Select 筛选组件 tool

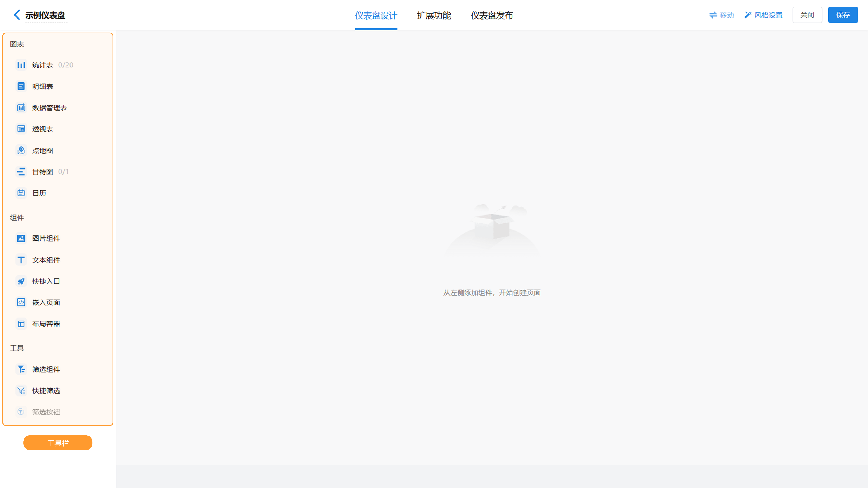click(46, 369)
